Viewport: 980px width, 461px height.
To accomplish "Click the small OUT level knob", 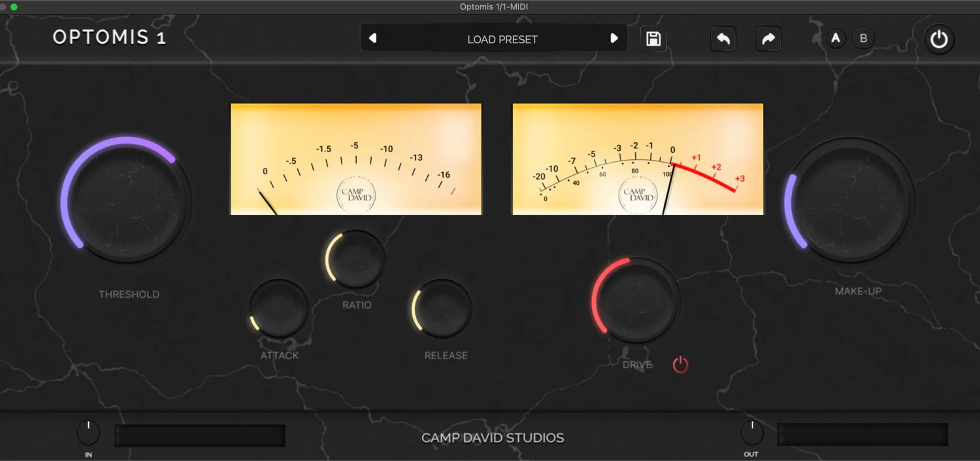I will point(752,433).
